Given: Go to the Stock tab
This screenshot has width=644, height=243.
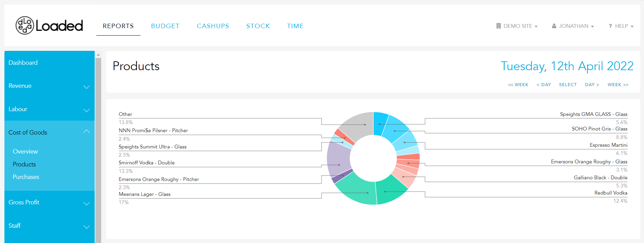Looking at the screenshot, I should pyautogui.click(x=258, y=26).
